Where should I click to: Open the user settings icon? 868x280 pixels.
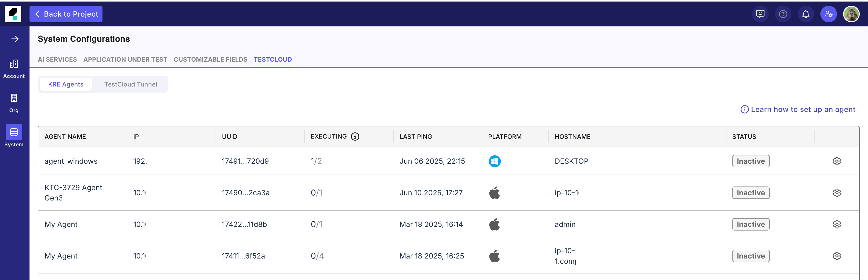[x=829, y=14]
